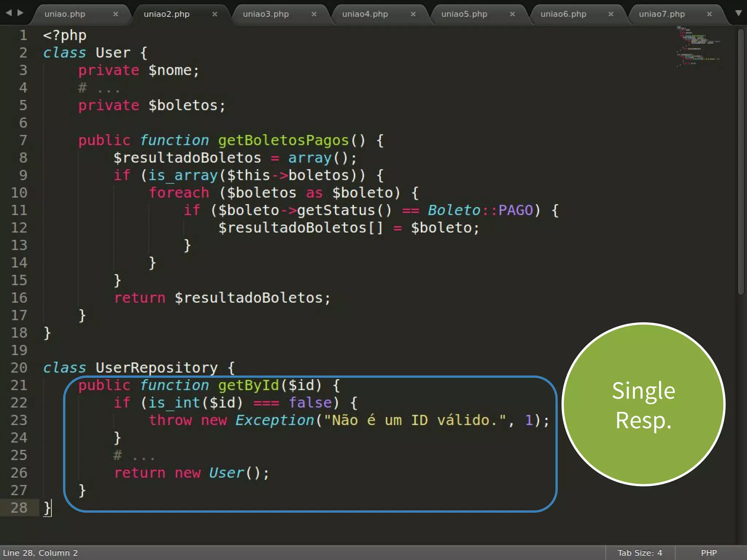Click the previous tab left arrow

point(9,13)
